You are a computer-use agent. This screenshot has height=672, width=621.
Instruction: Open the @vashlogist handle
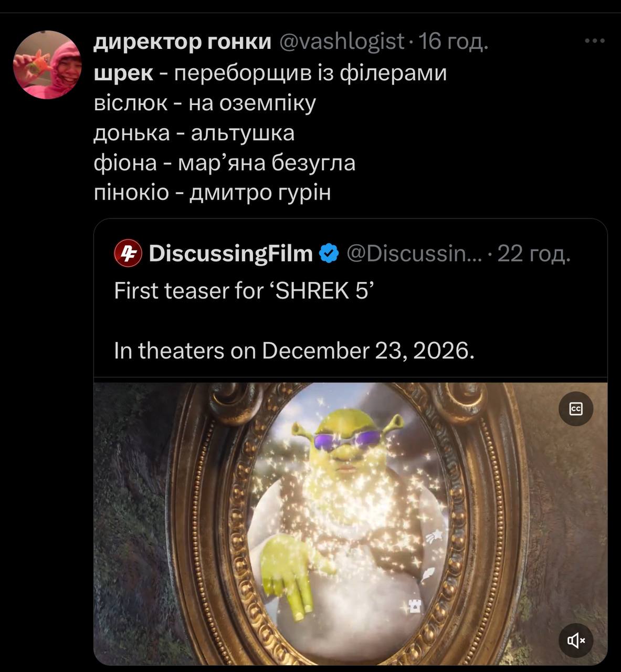point(342,41)
